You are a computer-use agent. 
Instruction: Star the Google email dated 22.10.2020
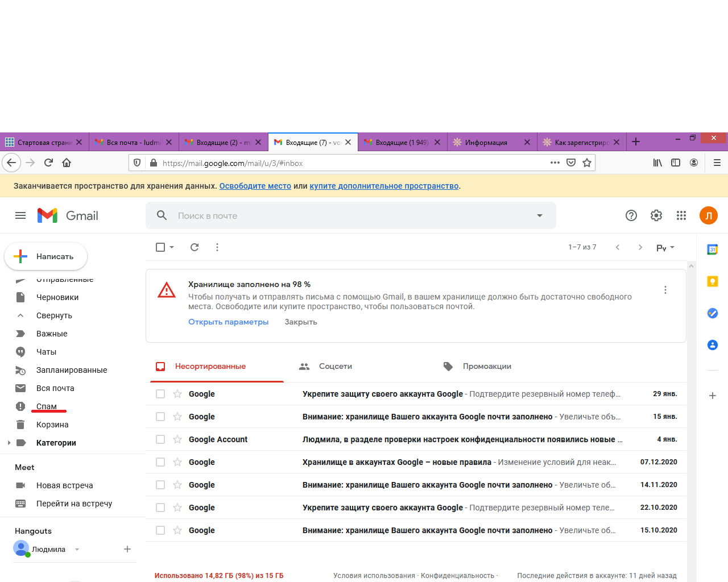click(177, 508)
